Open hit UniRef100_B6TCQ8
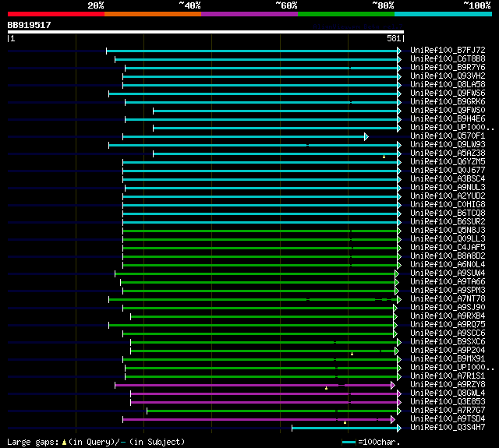This screenshot has height=448, width=499. point(448,213)
